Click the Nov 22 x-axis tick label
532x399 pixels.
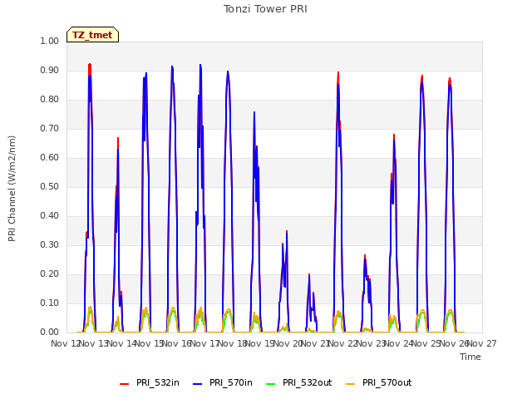(x=343, y=343)
